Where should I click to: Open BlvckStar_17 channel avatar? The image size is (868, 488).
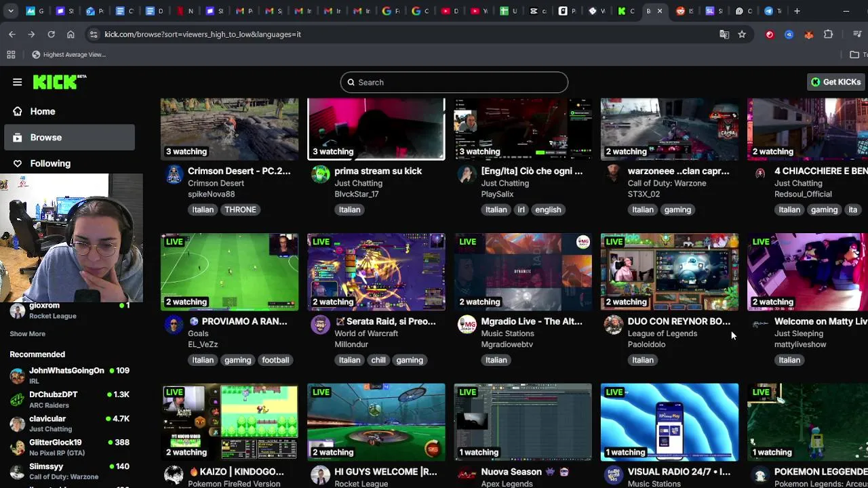coord(320,175)
